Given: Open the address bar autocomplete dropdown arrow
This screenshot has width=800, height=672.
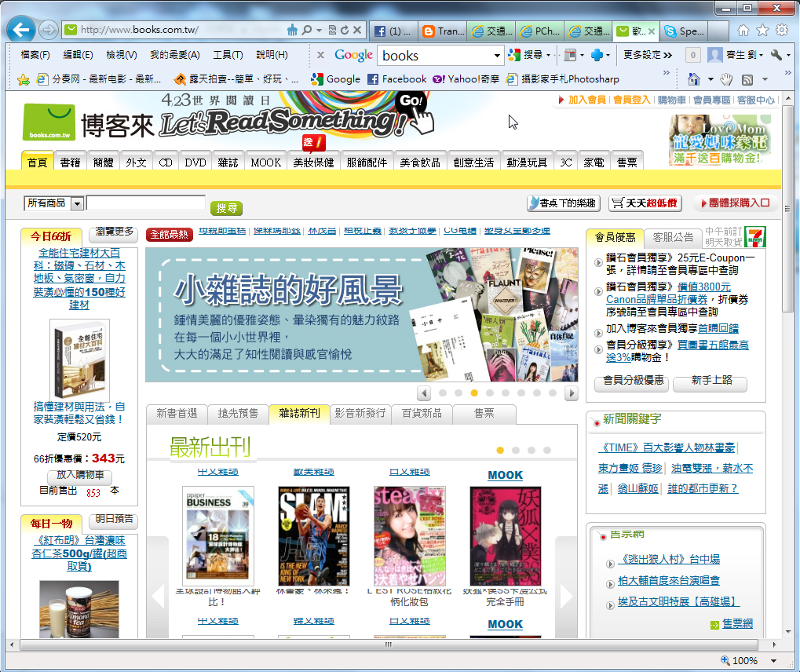Looking at the screenshot, I should 319,30.
